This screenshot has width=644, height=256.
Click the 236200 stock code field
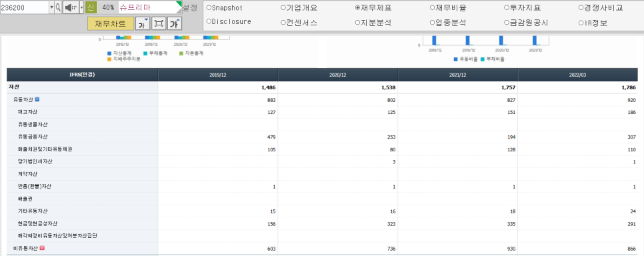pos(24,7)
